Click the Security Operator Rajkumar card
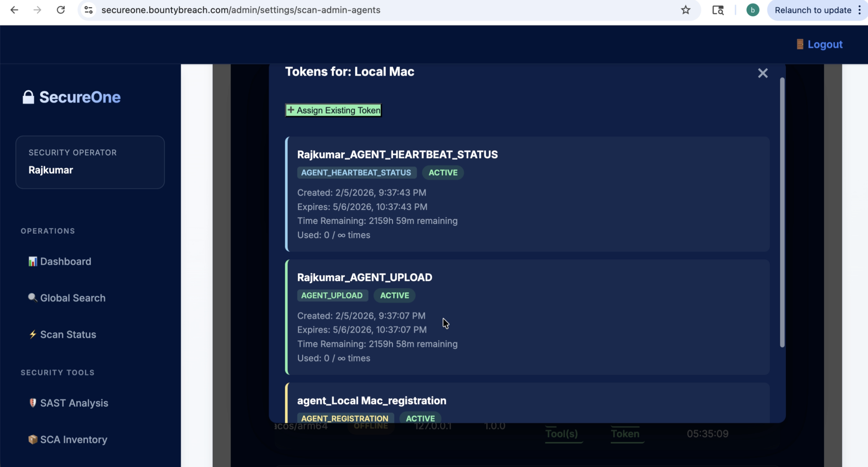 90,162
